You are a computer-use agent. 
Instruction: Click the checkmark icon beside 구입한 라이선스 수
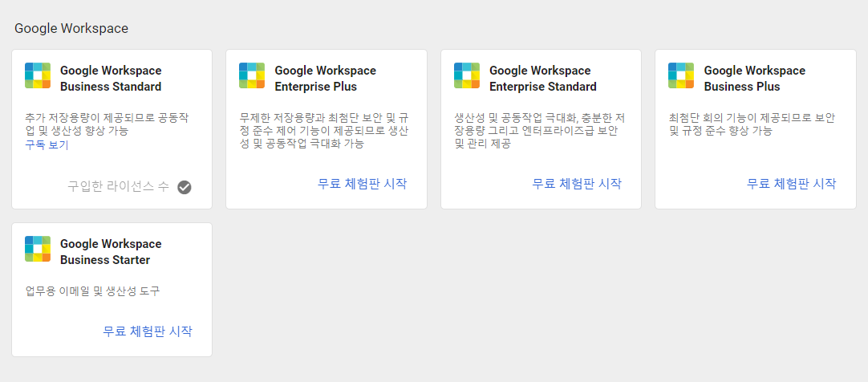click(185, 187)
